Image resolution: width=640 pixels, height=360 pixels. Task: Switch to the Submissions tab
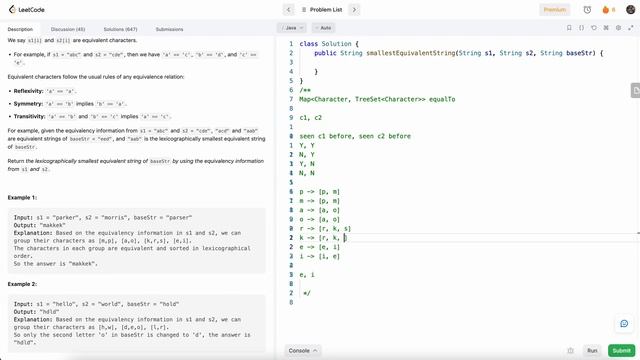[169, 29]
